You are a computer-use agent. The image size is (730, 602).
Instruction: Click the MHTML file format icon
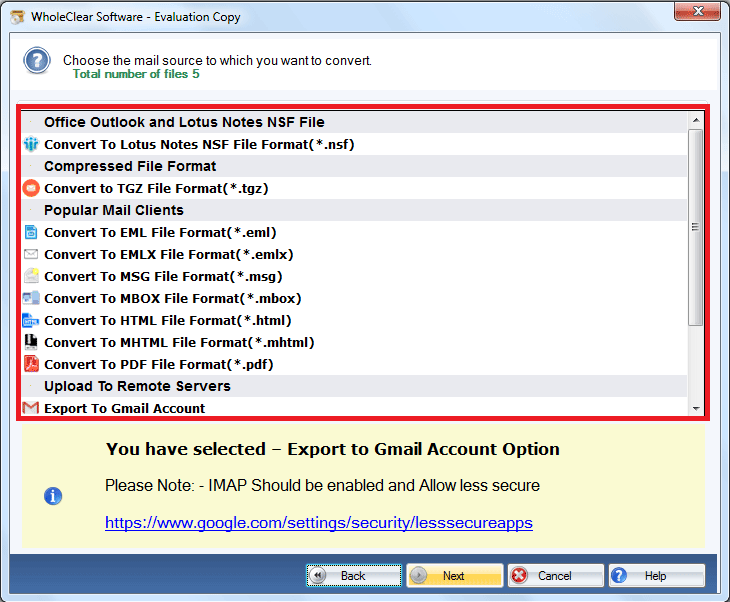point(31,342)
